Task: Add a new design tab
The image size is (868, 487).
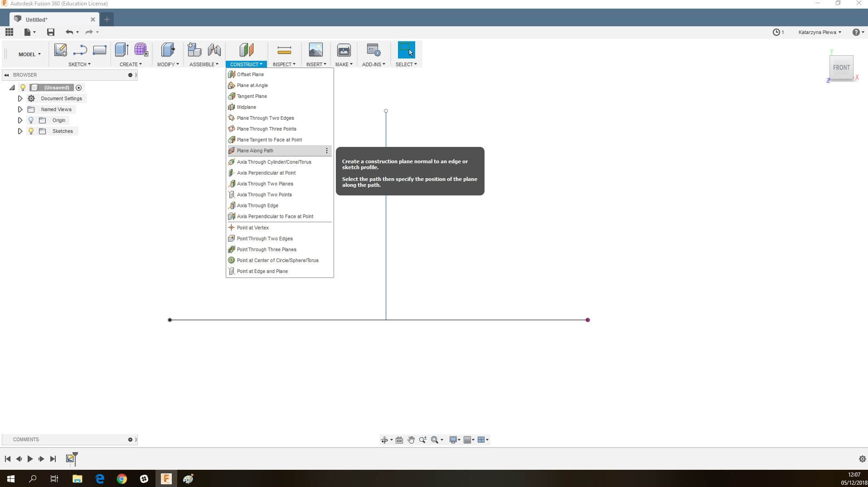Action: pos(107,19)
